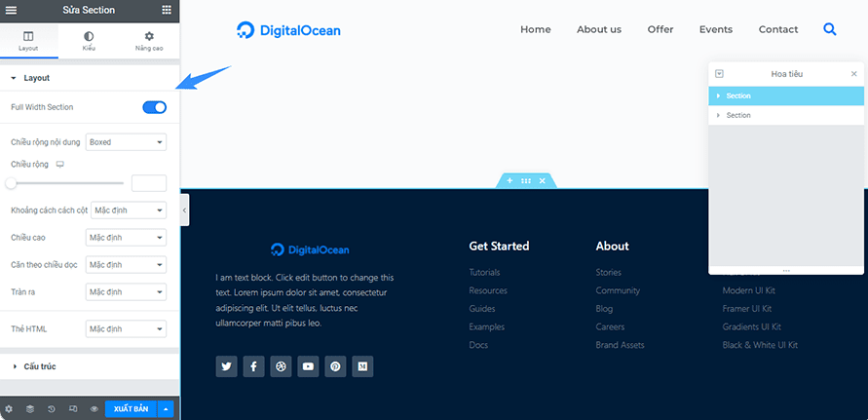Open the Contact menu link
868x420 pixels.
778,29
